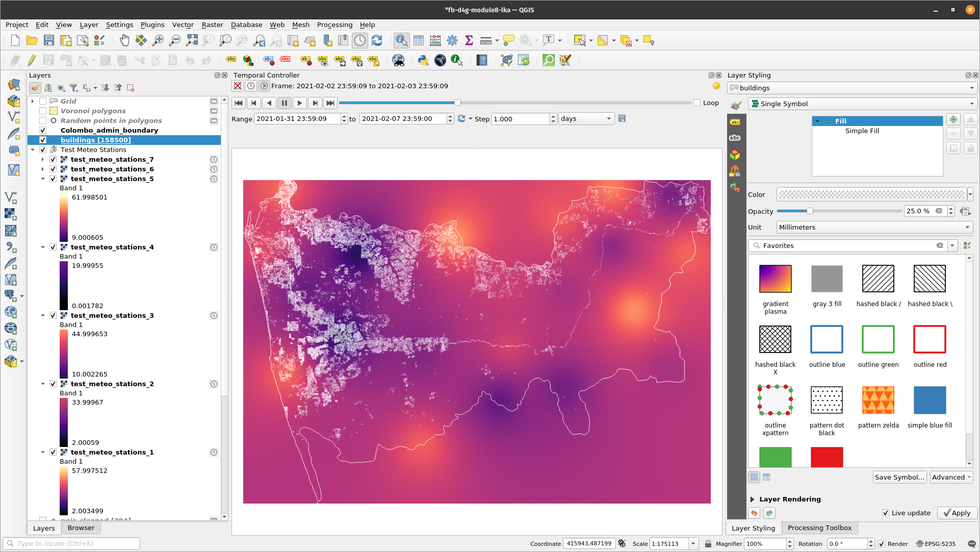Toggle the Render checkbox in status bar
Viewport: 980px width, 552px height.
pos(882,544)
